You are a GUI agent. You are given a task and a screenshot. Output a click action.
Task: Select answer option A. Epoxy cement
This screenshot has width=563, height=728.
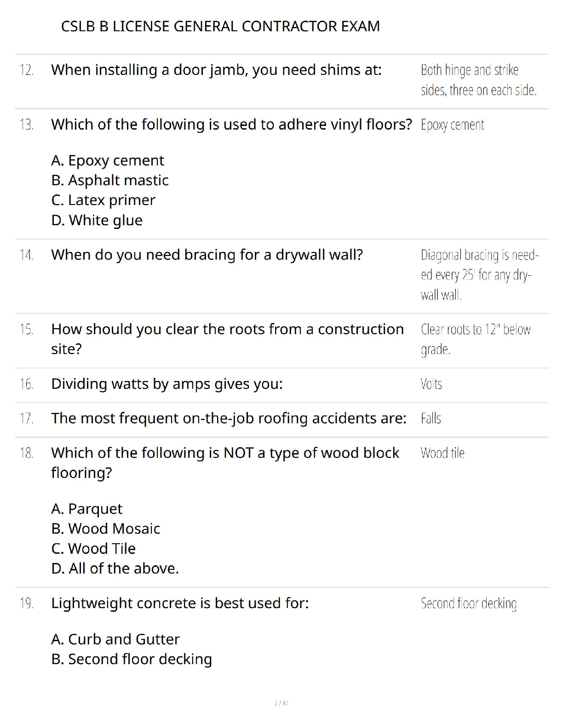click(x=108, y=160)
